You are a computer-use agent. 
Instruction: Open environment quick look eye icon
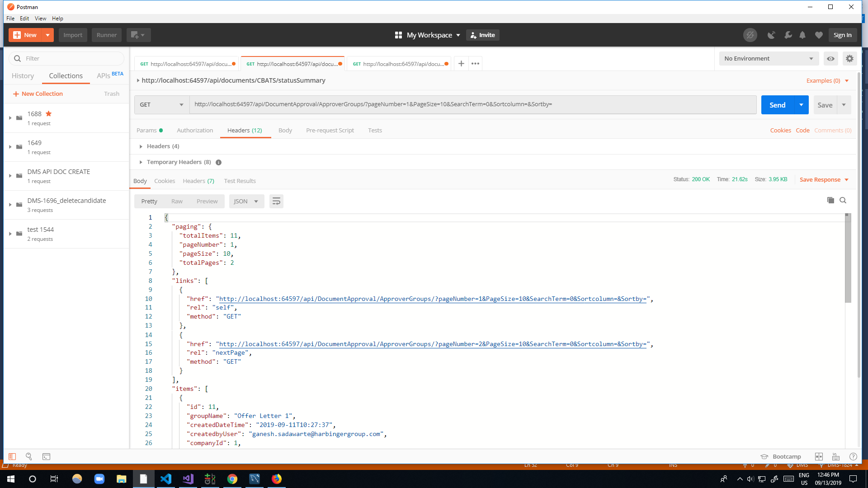pyautogui.click(x=830, y=59)
